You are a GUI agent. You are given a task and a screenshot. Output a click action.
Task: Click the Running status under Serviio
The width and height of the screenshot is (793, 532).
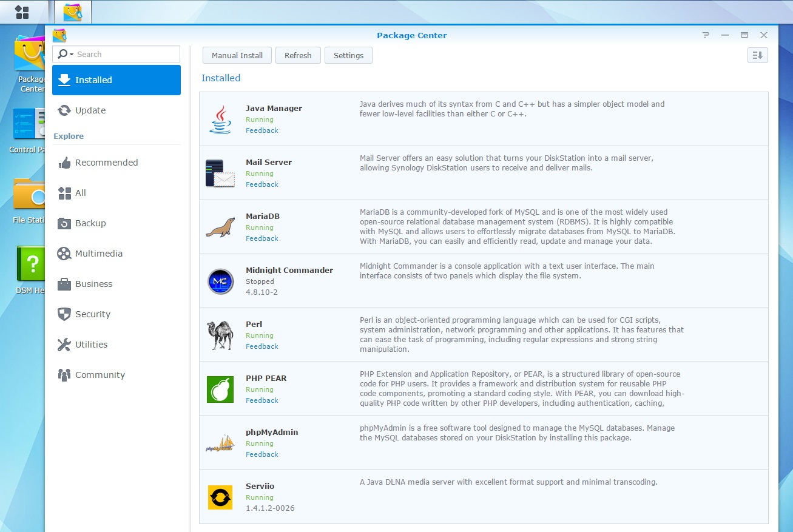pyautogui.click(x=260, y=497)
